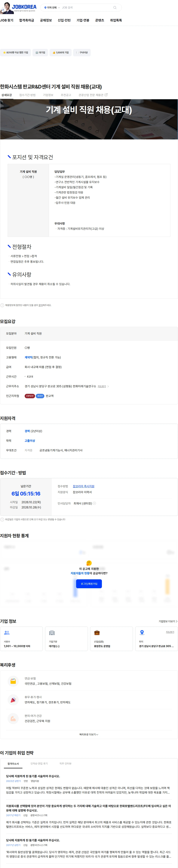Viewport: 178px width, 868px height.
Task: Click the 기업구분 building icon
Action: click(52, 633)
